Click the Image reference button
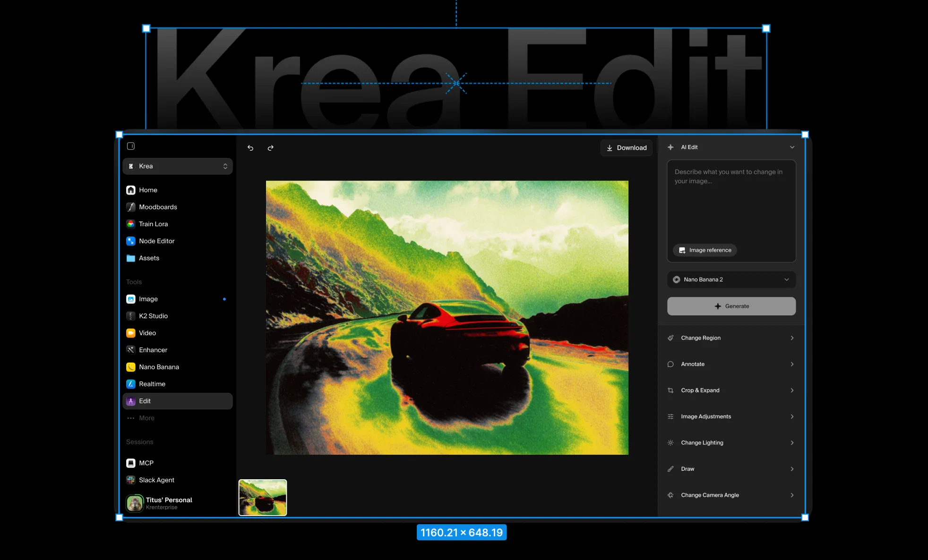 click(x=705, y=250)
